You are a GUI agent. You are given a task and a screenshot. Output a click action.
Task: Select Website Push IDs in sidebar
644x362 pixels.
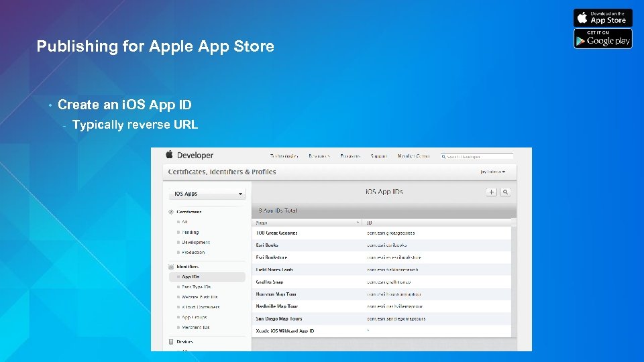click(200, 297)
